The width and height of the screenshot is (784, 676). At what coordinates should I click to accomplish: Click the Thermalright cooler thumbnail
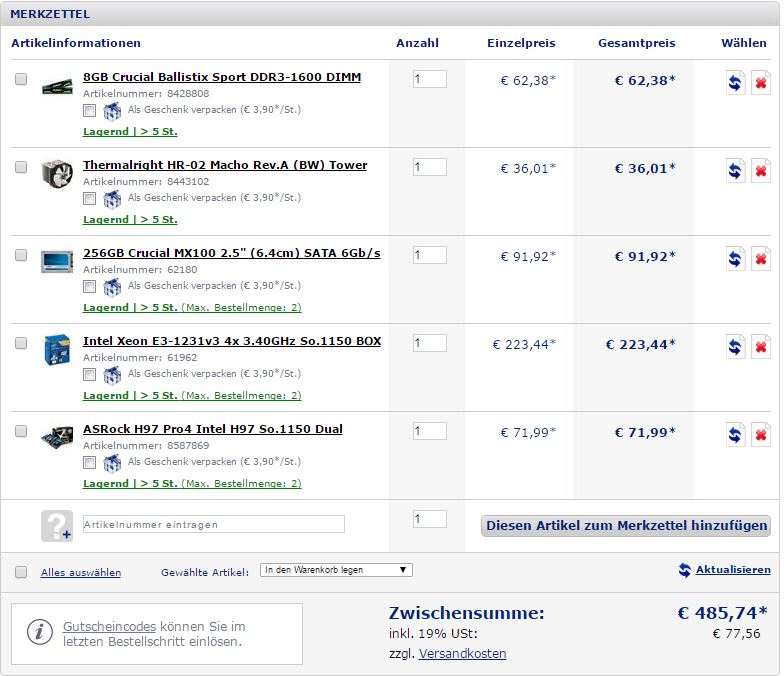point(57,174)
